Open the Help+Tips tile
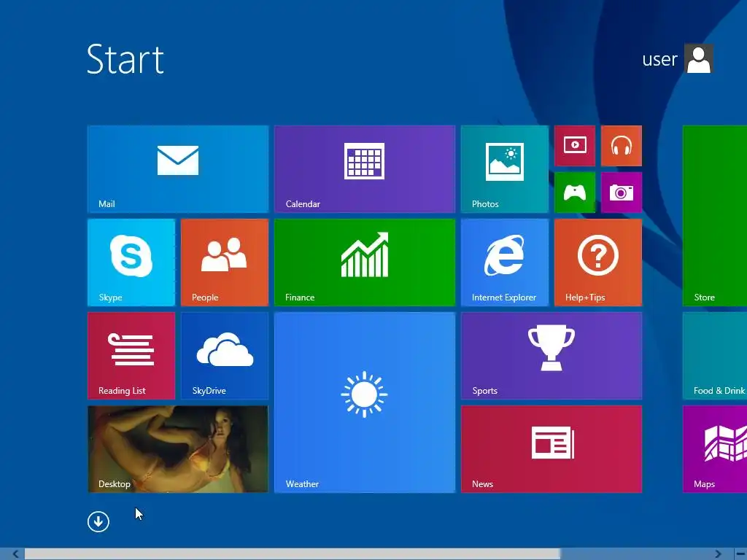Viewport: 747px width, 560px height. [x=598, y=262]
